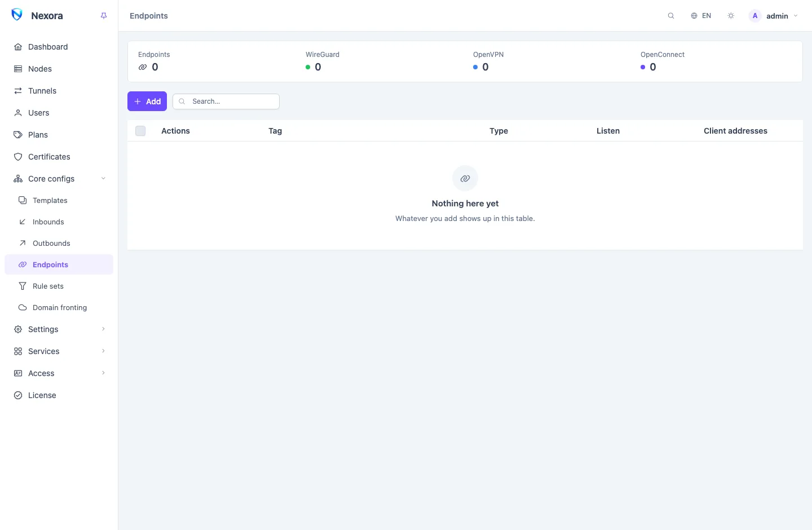Click the Tag column header
Viewport: 812px width, 530px height.
tap(275, 131)
